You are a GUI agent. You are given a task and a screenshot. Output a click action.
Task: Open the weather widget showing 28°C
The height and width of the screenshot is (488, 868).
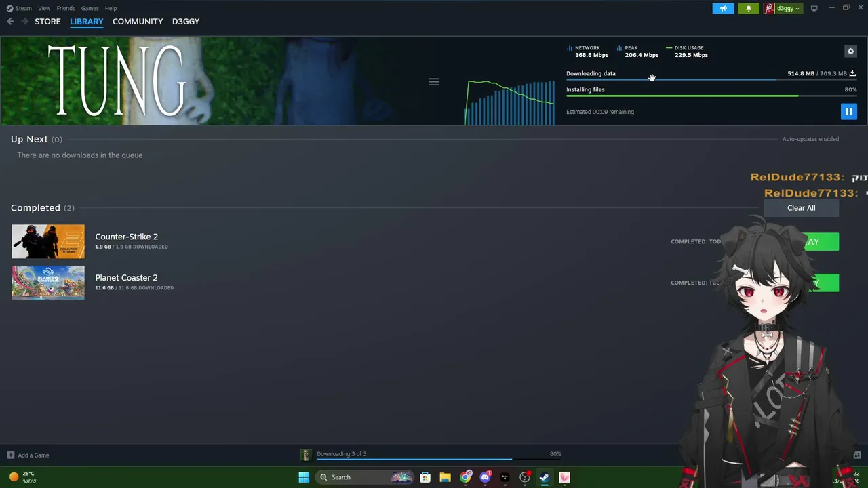click(22, 477)
